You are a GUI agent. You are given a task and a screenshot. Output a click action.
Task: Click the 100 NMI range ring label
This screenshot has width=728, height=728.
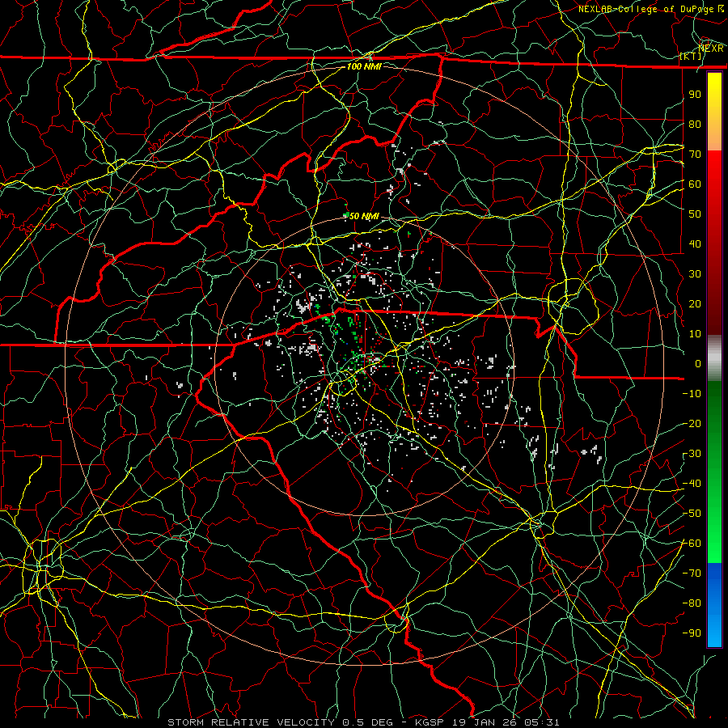click(x=364, y=66)
